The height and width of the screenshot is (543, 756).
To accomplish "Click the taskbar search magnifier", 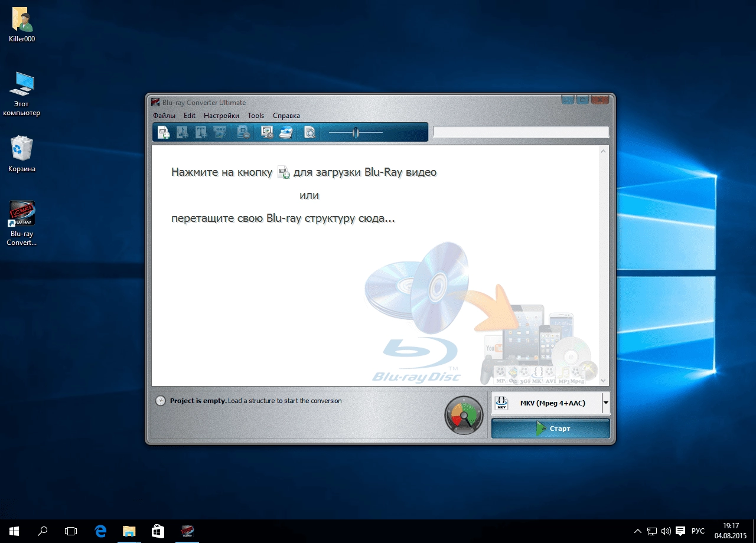I will click(43, 531).
